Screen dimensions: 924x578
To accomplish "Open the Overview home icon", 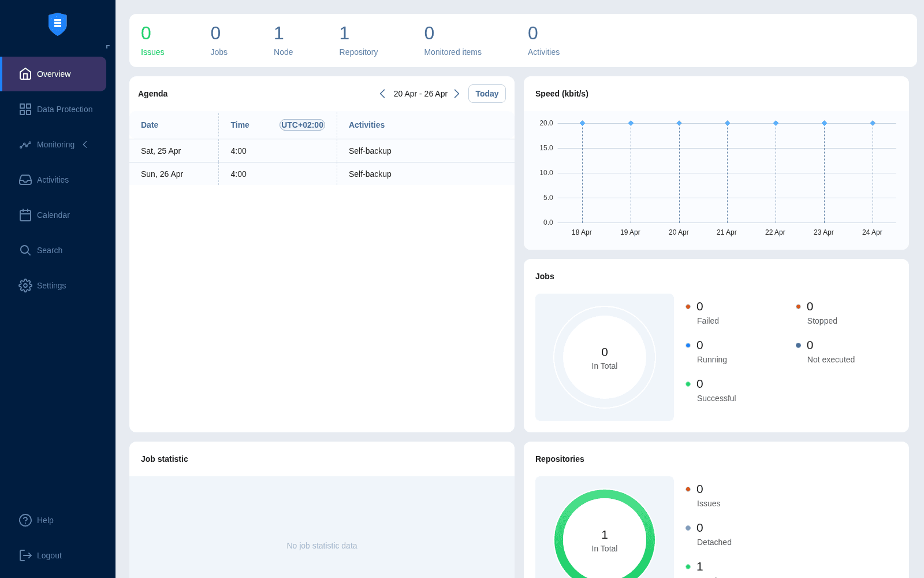I will pos(25,73).
